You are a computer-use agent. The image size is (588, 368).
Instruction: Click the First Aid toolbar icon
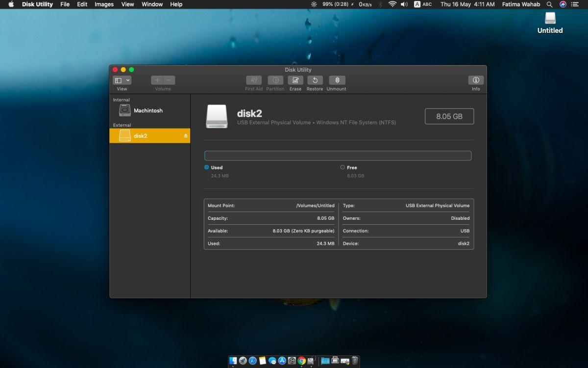254,80
